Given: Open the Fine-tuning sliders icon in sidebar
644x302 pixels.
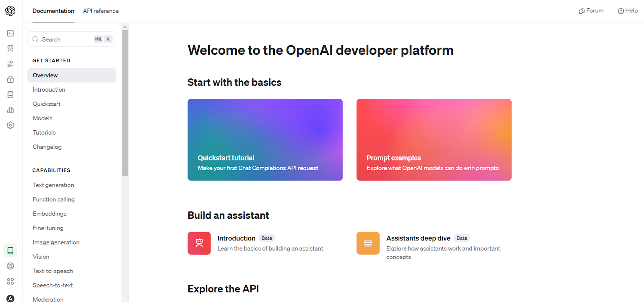Looking at the screenshot, I should (x=10, y=64).
